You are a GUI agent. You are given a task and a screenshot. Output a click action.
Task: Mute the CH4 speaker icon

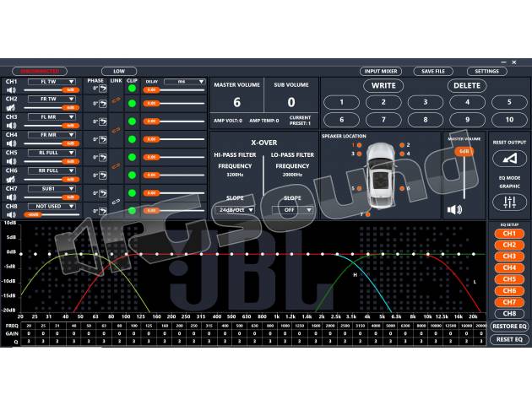coord(11,143)
